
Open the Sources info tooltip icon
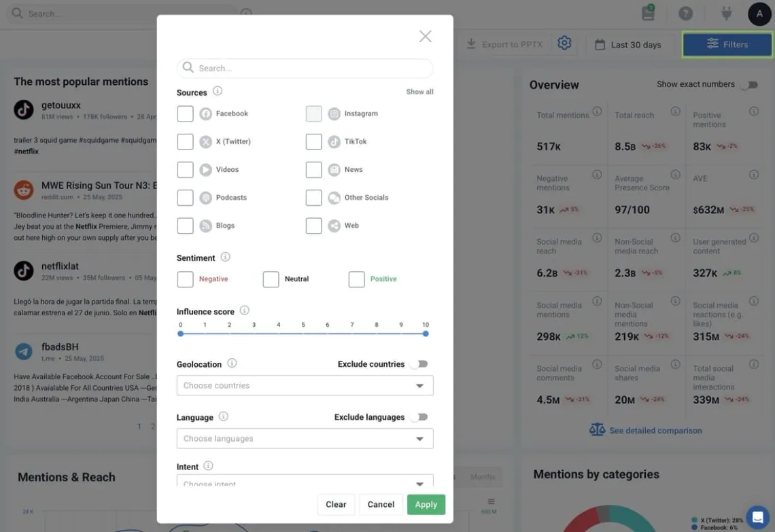(x=218, y=91)
